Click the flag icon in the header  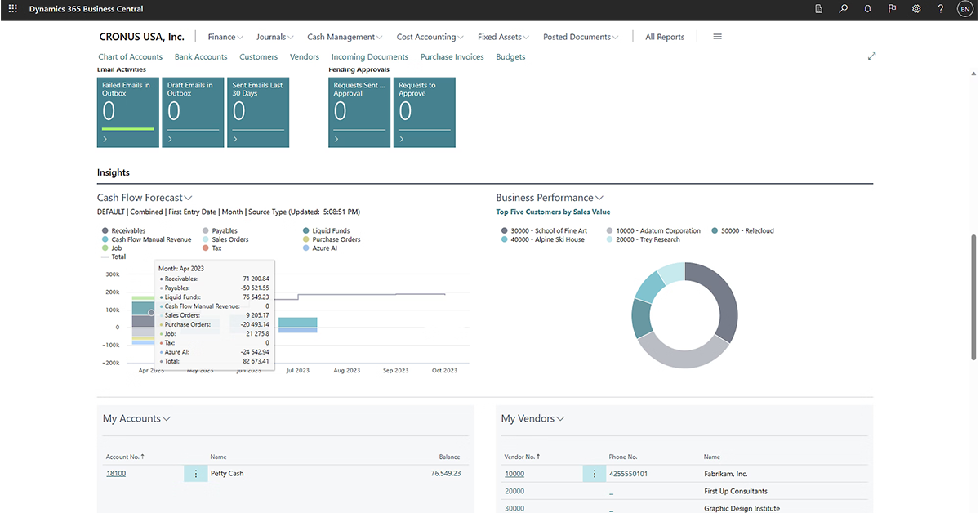tap(892, 9)
